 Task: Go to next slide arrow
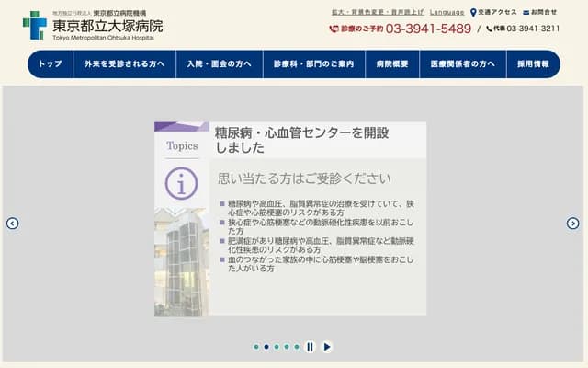click(x=572, y=223)
